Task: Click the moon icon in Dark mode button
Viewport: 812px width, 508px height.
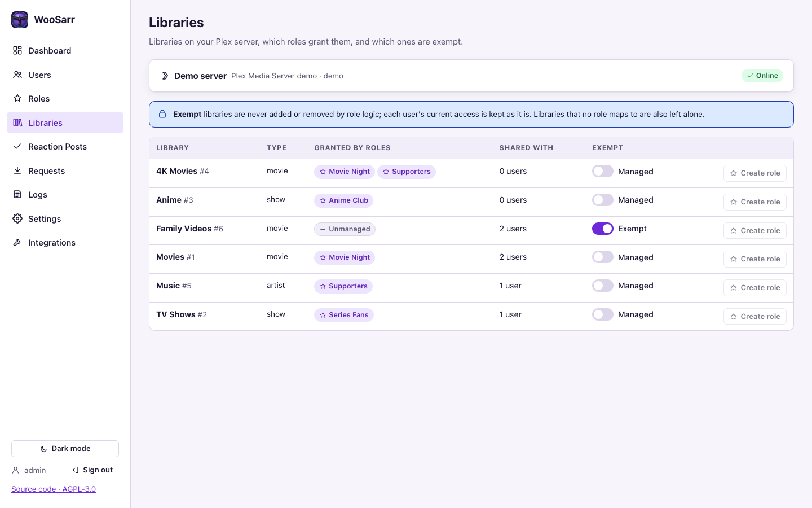Action: coord(44,449)
